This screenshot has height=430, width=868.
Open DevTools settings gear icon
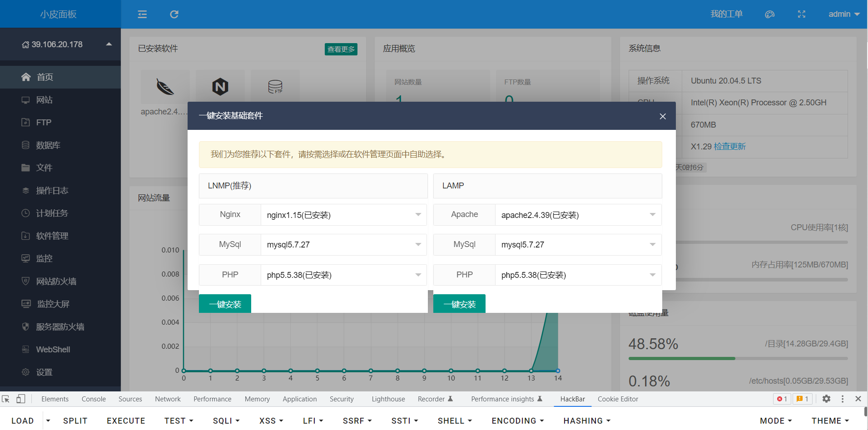click(x=826, y=399)
